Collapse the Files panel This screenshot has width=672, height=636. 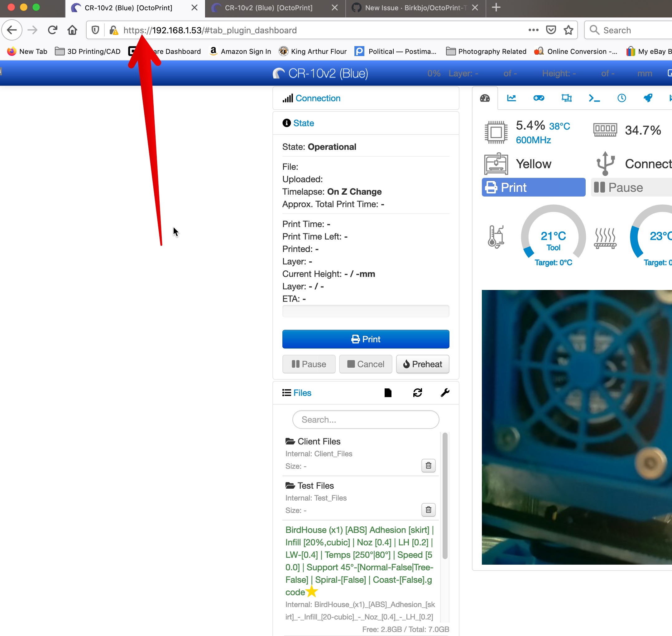click(302, 392)
